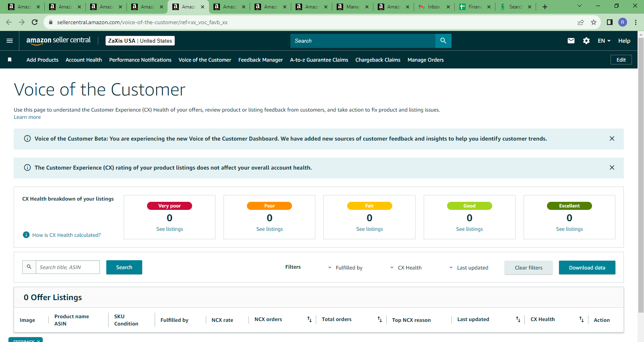
Task: Reload the current page
Action: 35,22
